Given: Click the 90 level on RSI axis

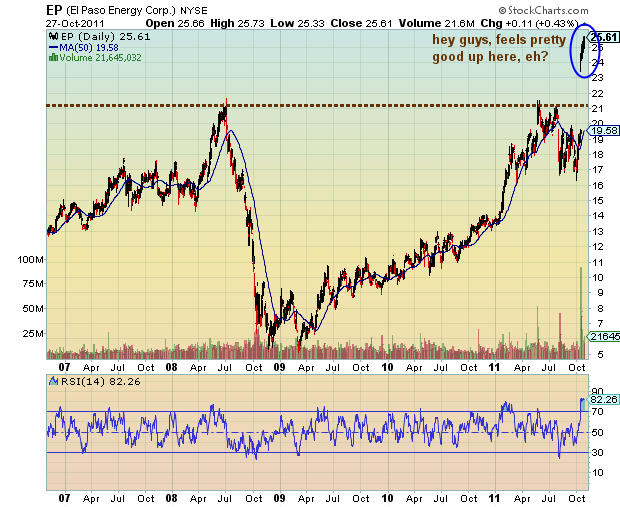Looking at the screenshot, I should pyautogui.click(x=598, y=392).
